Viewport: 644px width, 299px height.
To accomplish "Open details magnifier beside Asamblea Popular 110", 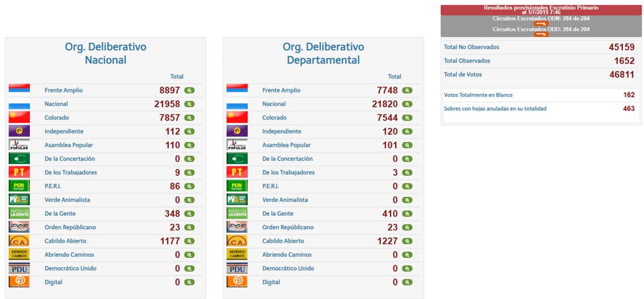I will [189, 145].
